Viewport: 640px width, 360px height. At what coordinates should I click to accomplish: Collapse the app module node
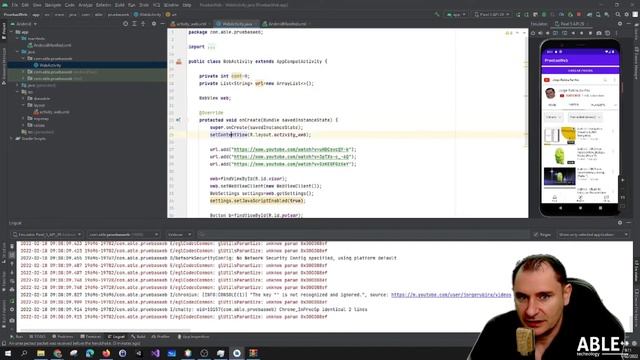pyautogui.click(x=12, y=32)
